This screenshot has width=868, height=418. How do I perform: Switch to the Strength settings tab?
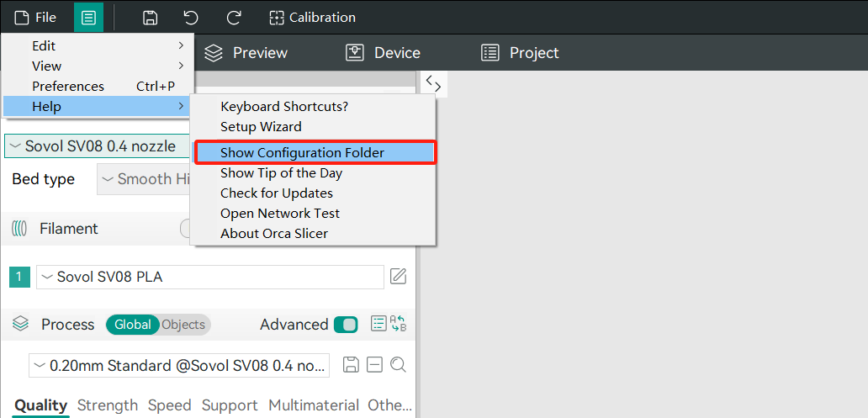pyautogui.click(x=107, y=405)
